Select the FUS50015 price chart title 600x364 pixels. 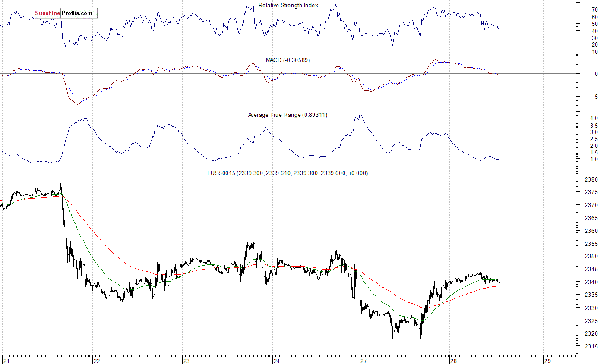coord(288,173)
